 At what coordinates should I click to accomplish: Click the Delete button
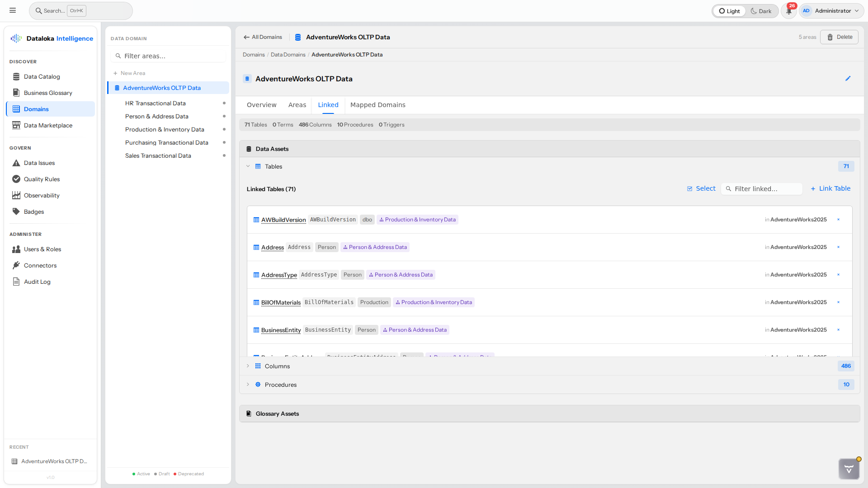click(x=839, y=37)
